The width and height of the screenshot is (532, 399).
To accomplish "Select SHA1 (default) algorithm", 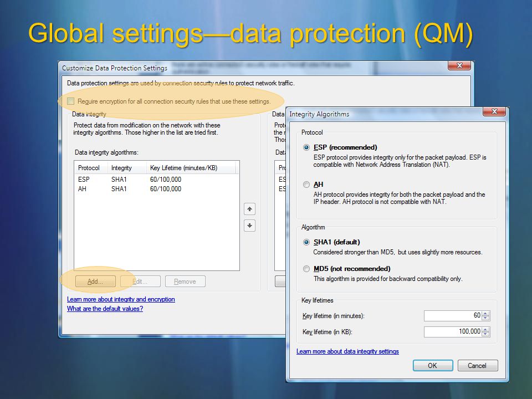I will 306,242.
